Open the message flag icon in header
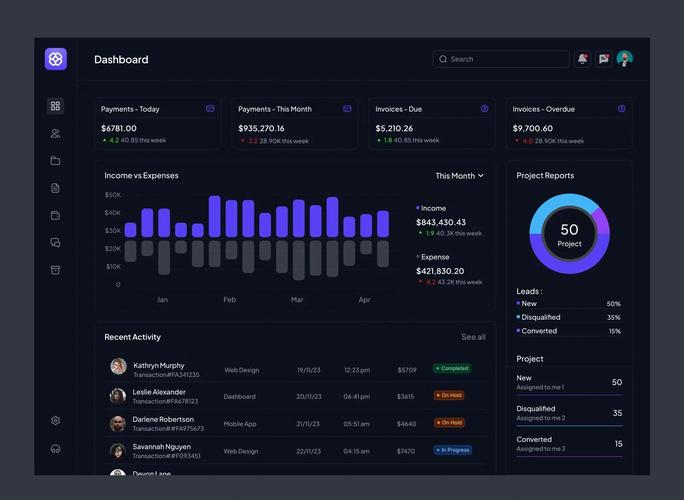 [604, 59]
